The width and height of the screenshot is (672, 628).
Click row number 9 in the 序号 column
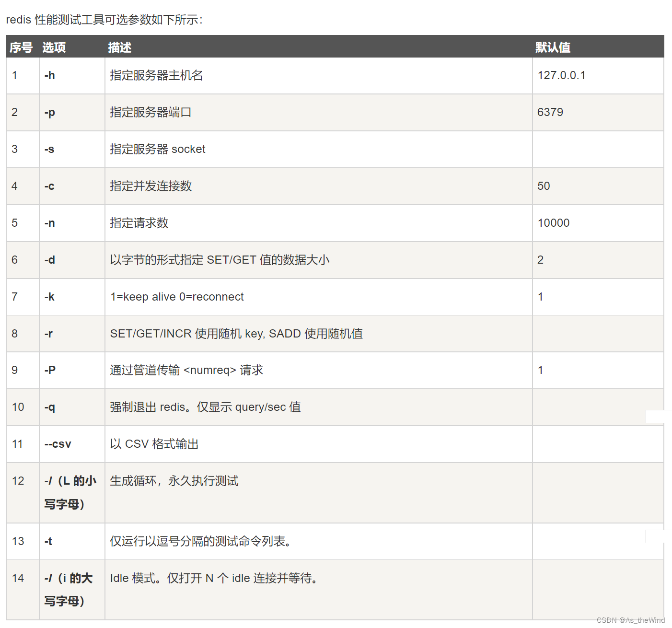pyautogui.click(x=15, y=370)
